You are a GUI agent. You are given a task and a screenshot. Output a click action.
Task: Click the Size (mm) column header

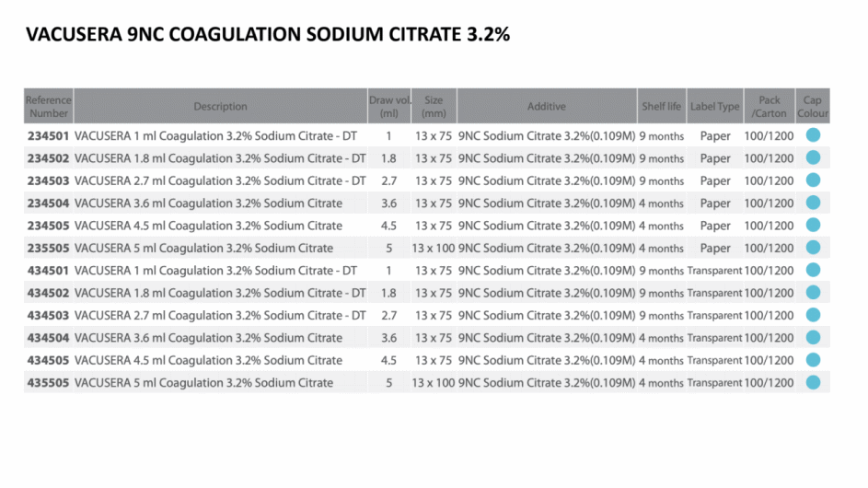coord(434,107)
